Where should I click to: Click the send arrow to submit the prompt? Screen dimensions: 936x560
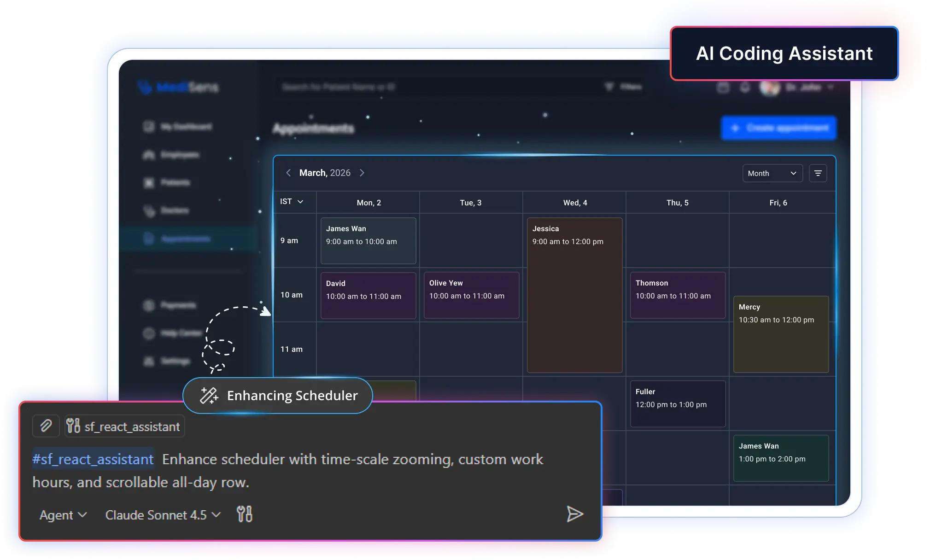(x=574, y=514)
